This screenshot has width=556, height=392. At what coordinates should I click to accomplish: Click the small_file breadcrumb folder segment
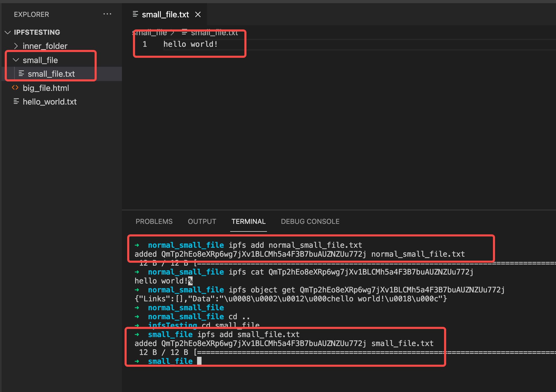click(150, 33)
